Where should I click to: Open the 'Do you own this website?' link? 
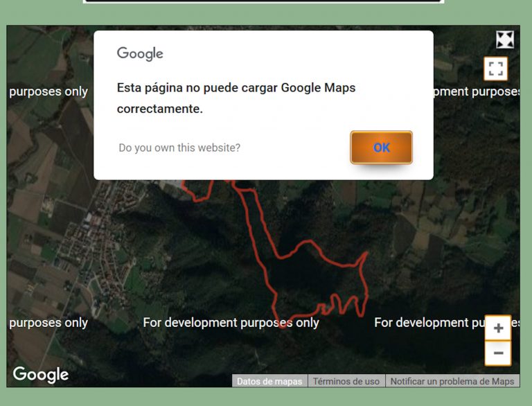point(179,148)
